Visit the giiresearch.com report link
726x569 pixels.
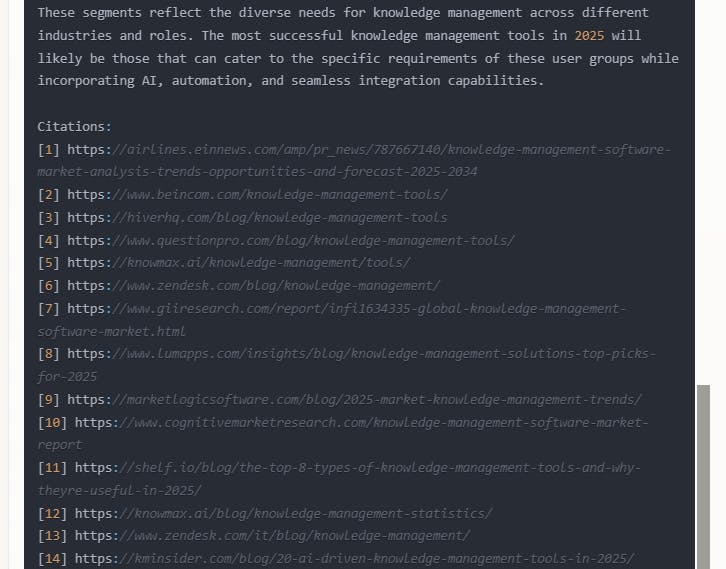click(x=370, y=308)
